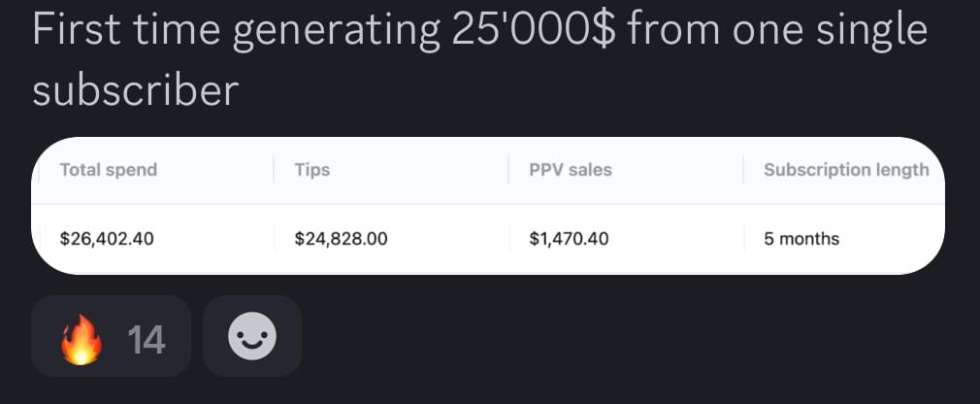
Task: Select the Subscription length column header
Action: click(x=846, y=170)
